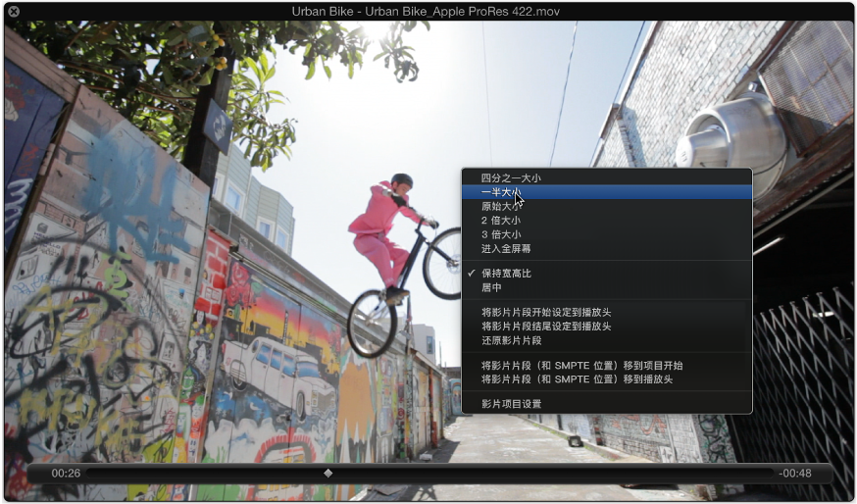
Task: Pick 原始大小 in the size menu
Action: pyautogui.click(x=607, y=207)
